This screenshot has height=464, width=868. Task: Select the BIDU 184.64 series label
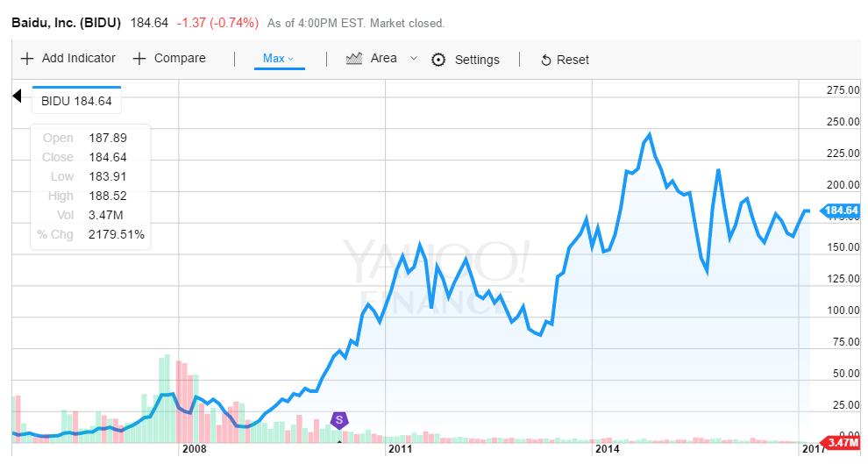pos(77,101)
